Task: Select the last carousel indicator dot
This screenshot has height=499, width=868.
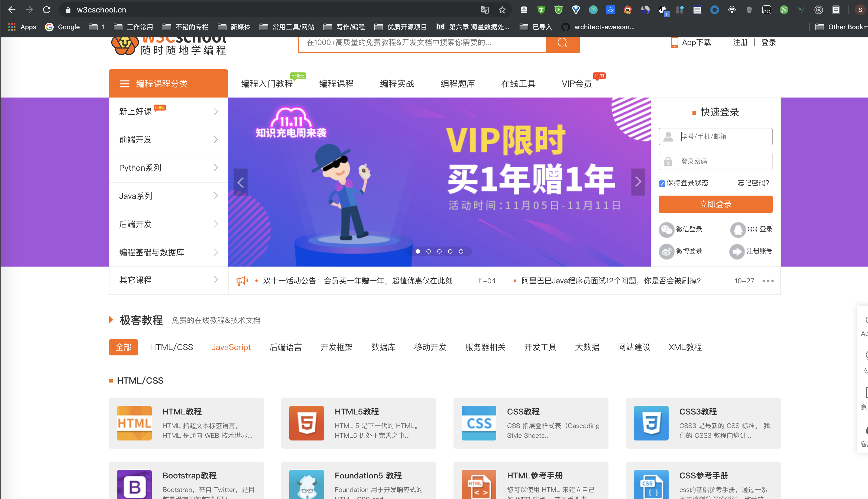Action: pos(461,251)
